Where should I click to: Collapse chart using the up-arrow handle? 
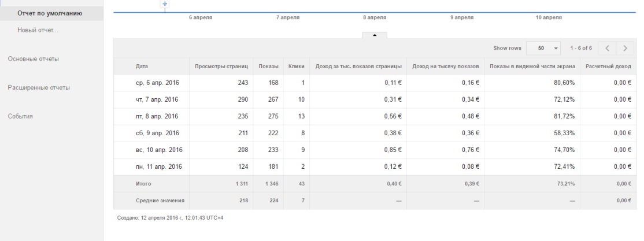pos(375,35)
